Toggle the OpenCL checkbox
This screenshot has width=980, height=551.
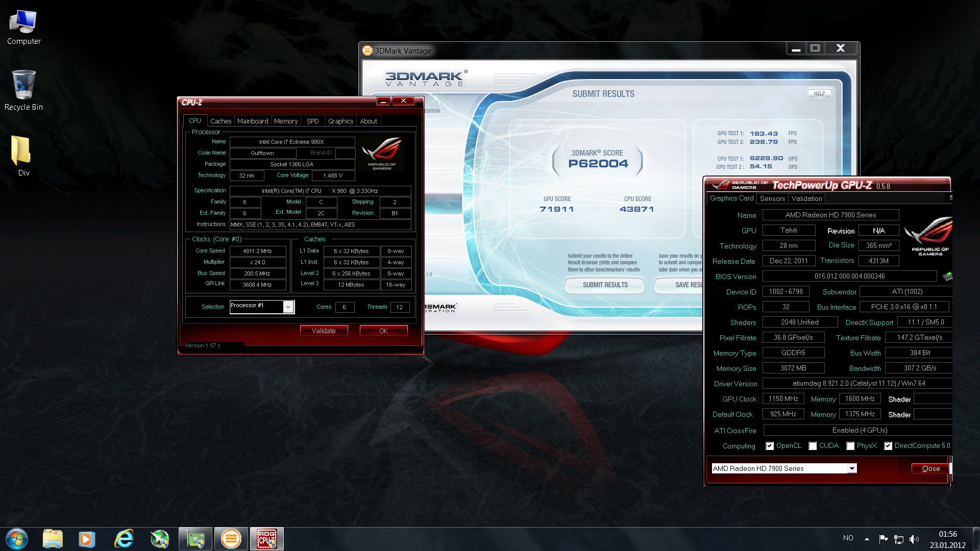[770, 446]
